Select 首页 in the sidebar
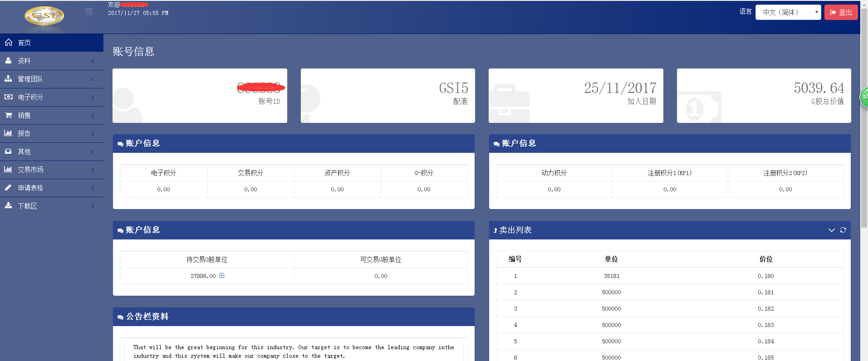This screenshot has width=868, height=361. pyautogui.click(x=25, y=43)
